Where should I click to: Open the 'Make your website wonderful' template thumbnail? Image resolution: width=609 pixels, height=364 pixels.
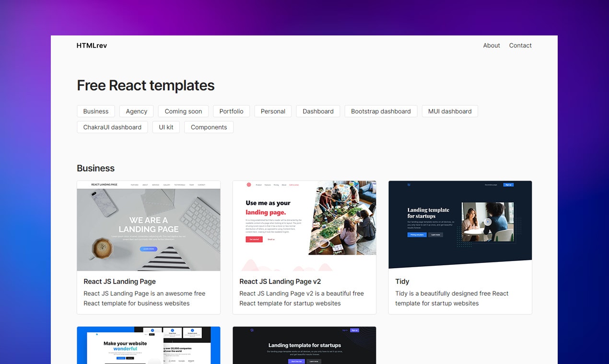click(149, 345)
